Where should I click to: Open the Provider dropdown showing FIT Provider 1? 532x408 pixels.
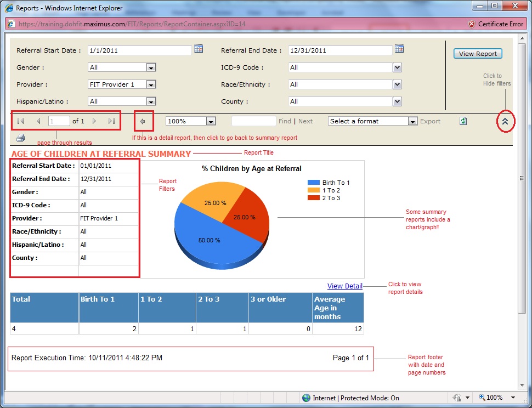[151, 84]
